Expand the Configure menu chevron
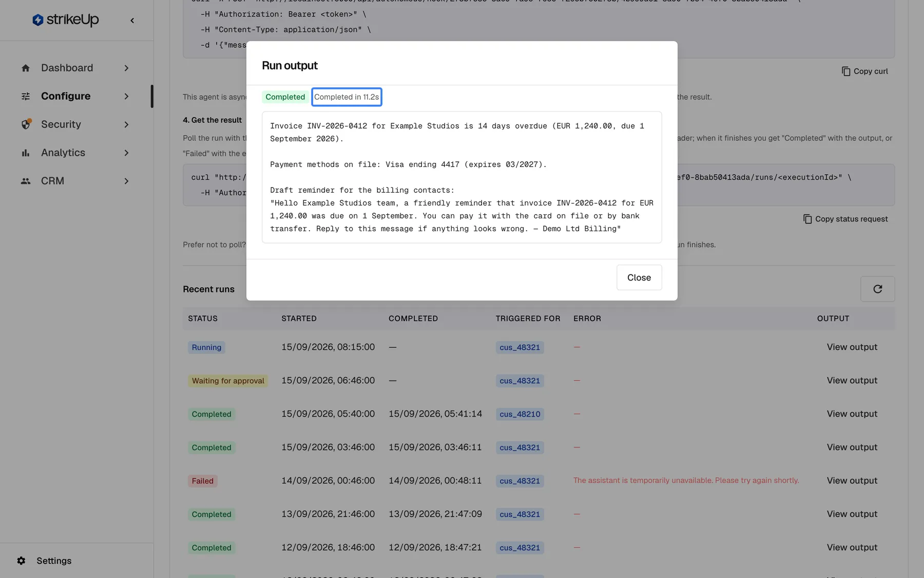Image resolution: width=924 pixels, height=578 pixels. [126, 96]
